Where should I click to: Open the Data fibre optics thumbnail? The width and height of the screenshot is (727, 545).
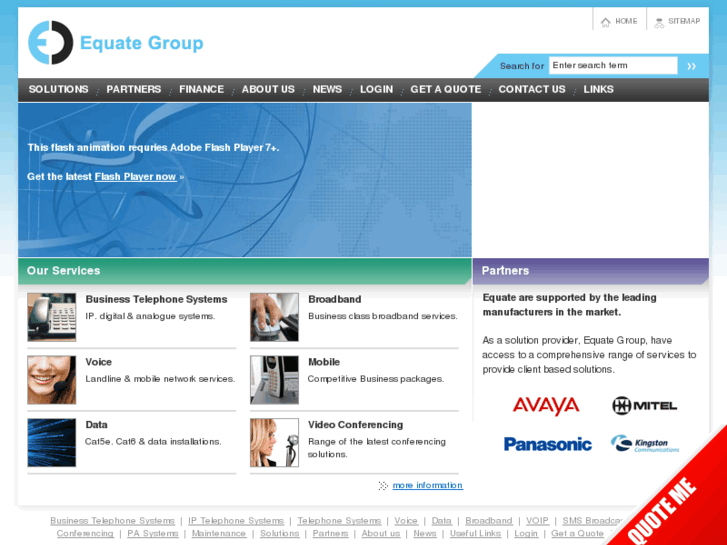(x=51, y=442)
